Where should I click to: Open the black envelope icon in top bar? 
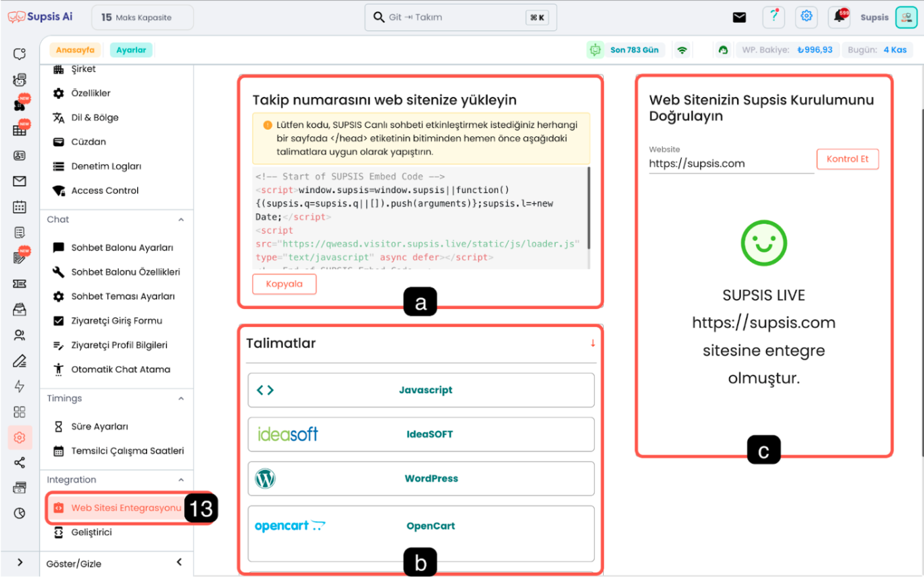pos(740,17)
